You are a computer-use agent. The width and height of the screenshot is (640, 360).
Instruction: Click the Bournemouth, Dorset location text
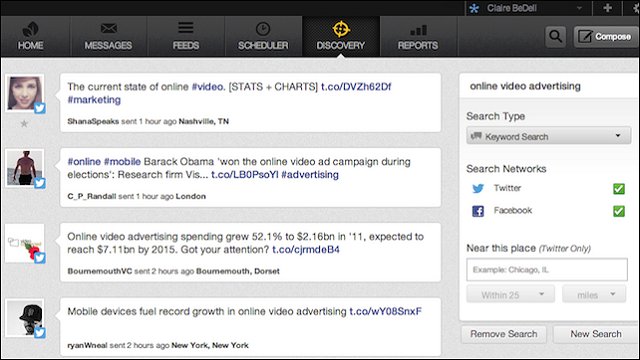238,271
